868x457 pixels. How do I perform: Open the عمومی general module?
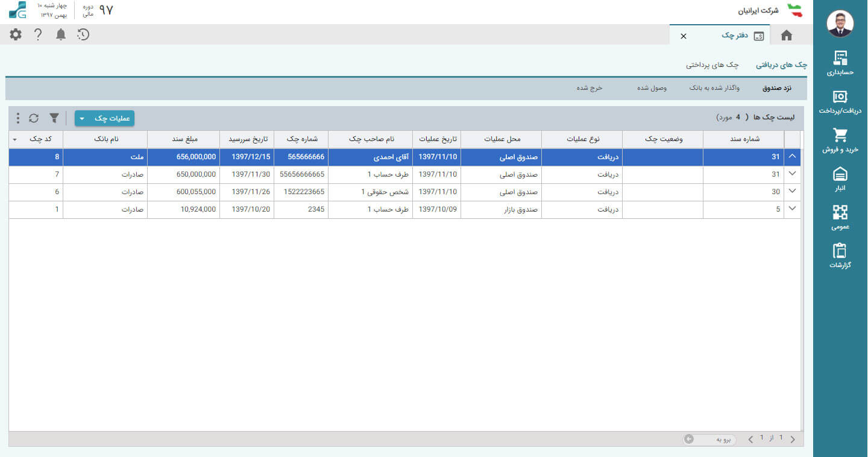840,218
